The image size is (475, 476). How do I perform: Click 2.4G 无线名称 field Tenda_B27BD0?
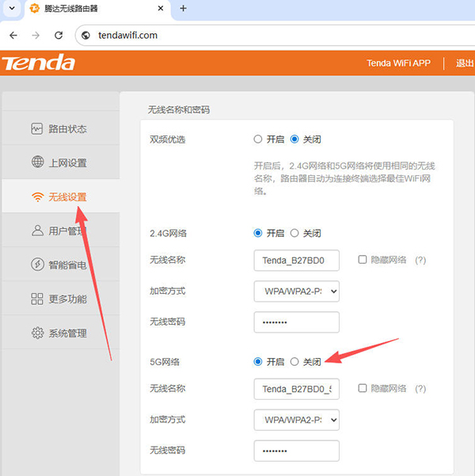click(x=297, y=261)
